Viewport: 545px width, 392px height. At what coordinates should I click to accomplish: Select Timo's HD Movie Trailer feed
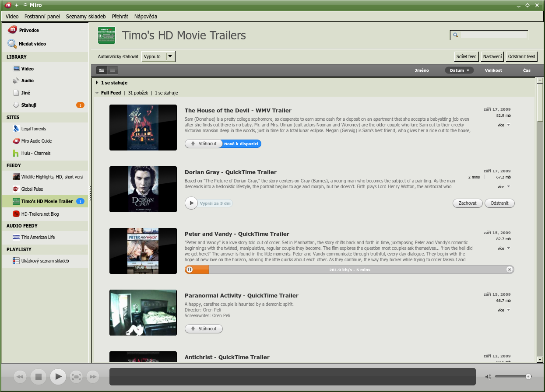45,201
